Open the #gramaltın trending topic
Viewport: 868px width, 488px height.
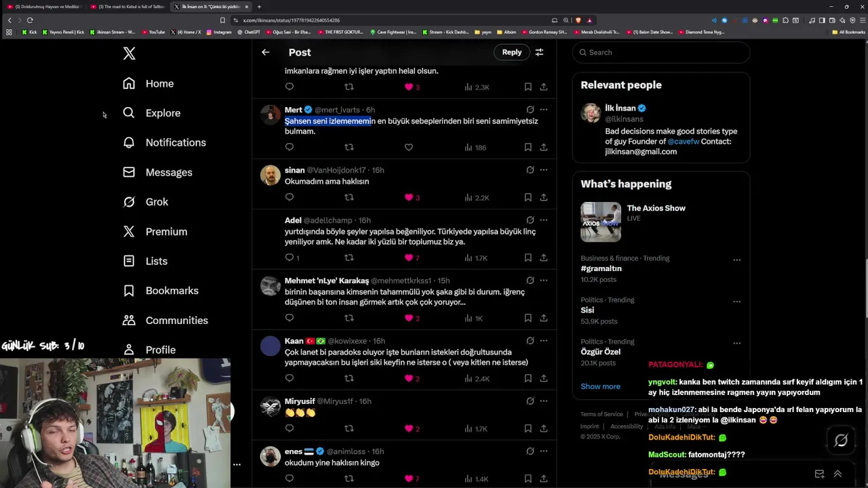(601, 268)
